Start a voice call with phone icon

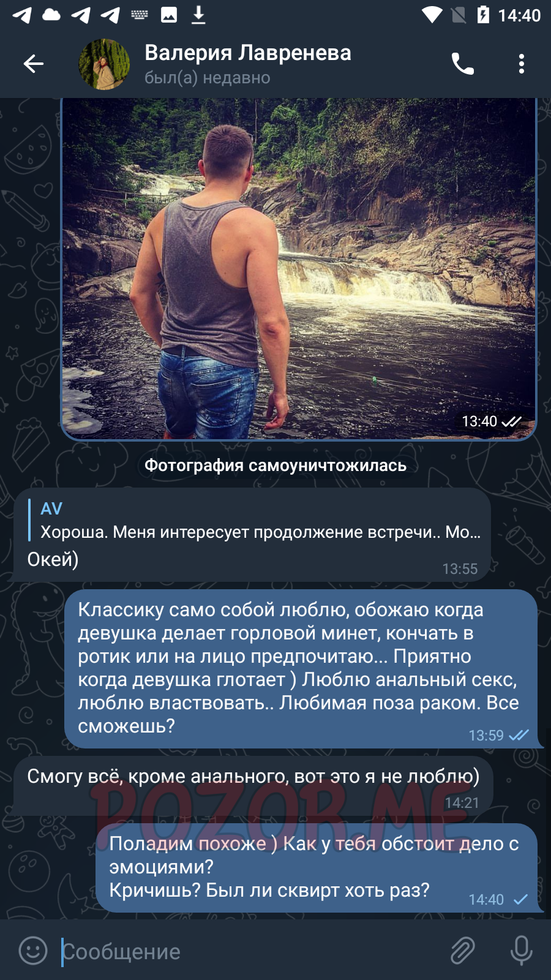pyautogui.click(x=462, y=64)
